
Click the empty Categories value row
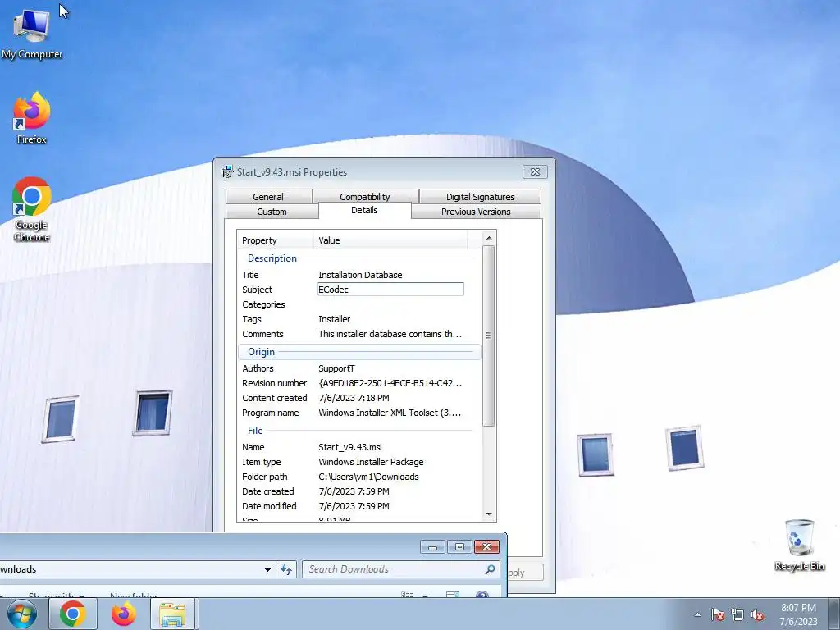click(x=390, y=304)
